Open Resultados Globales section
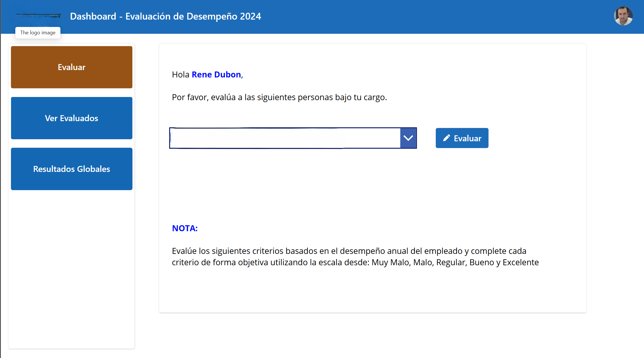The height and width of the screenshot is (358, 644). coord(71,169)
